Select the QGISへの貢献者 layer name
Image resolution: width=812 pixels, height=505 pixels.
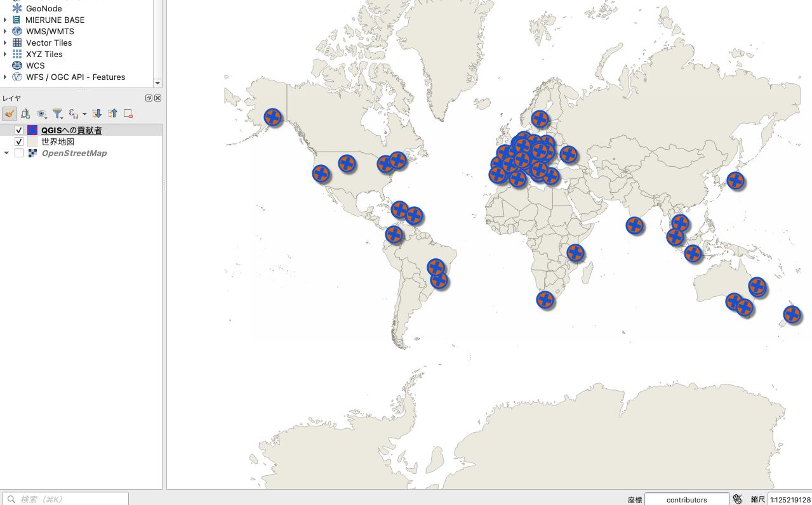tap(72, 130)
